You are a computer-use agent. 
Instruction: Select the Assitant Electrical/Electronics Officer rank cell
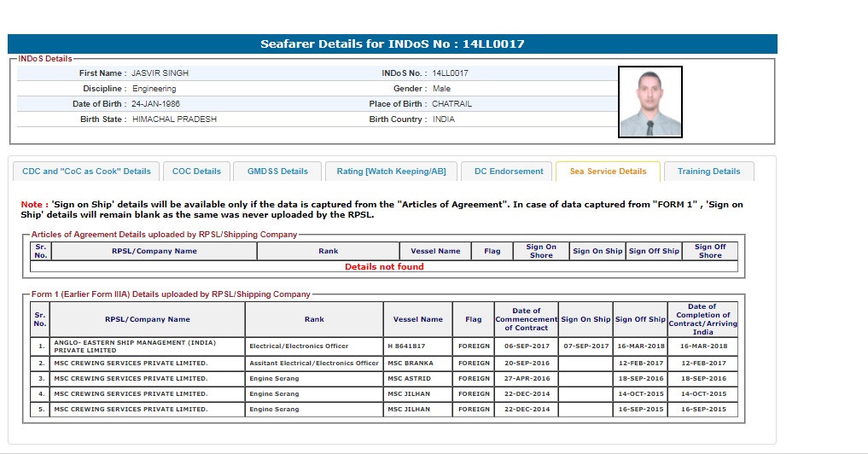pos(313,363)
